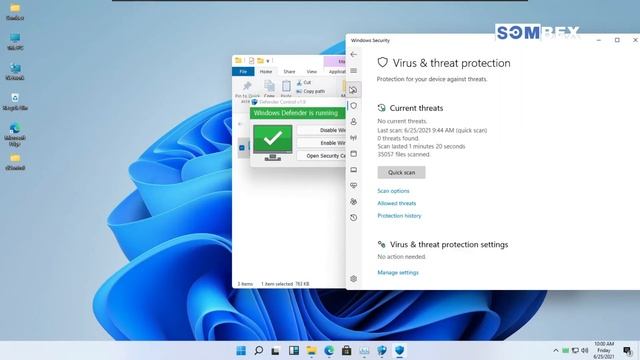Open Scan options link
Viewport: 640px width, 360px height.
(393, 191)
